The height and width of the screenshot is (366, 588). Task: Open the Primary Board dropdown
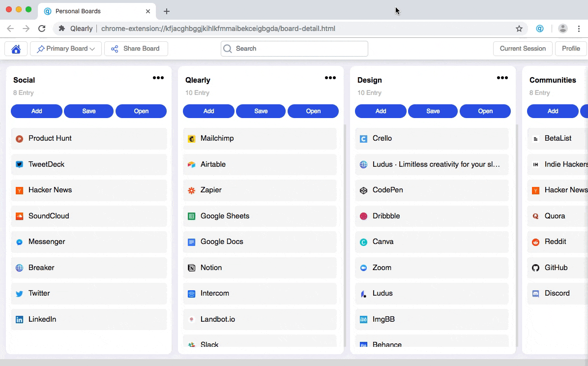coord(66,49)
